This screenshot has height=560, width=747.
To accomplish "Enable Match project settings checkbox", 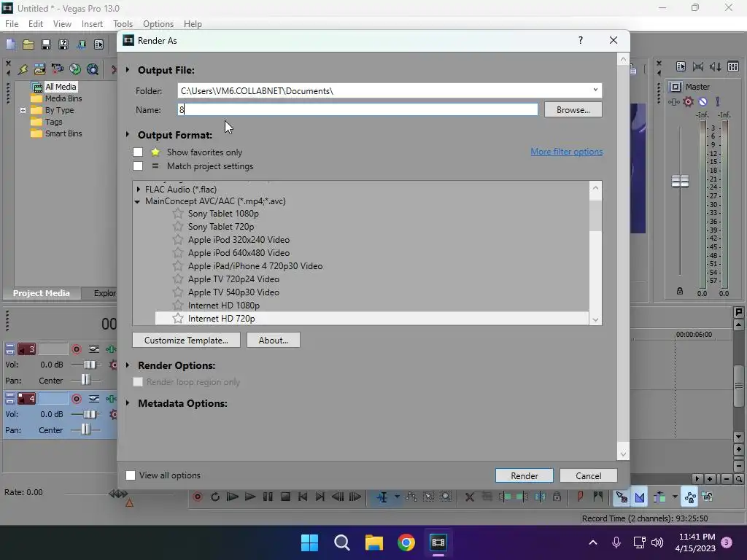I will coord(138,166).
